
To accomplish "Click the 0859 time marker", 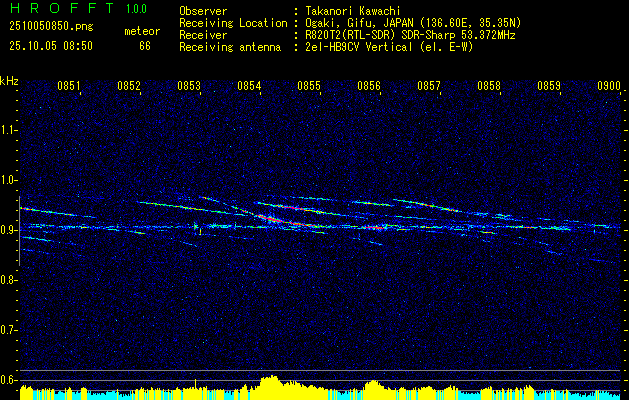I will tap(549, 86).
